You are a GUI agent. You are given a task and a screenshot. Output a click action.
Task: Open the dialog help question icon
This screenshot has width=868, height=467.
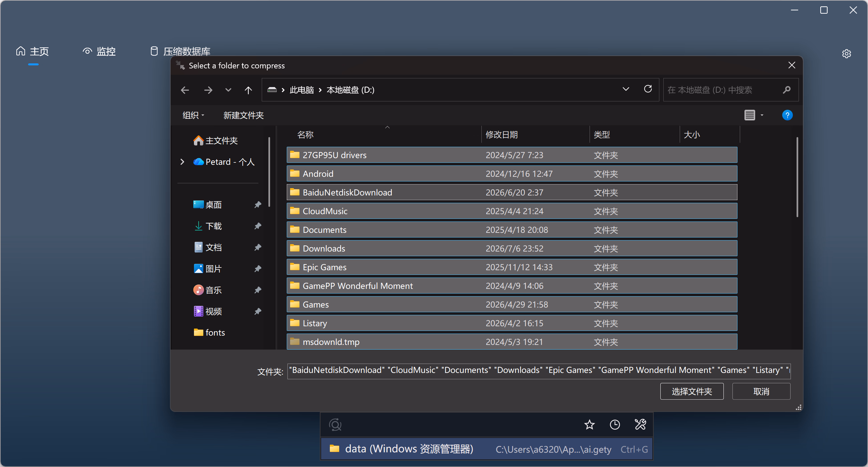pyautogui.click(x=787, y=115)
